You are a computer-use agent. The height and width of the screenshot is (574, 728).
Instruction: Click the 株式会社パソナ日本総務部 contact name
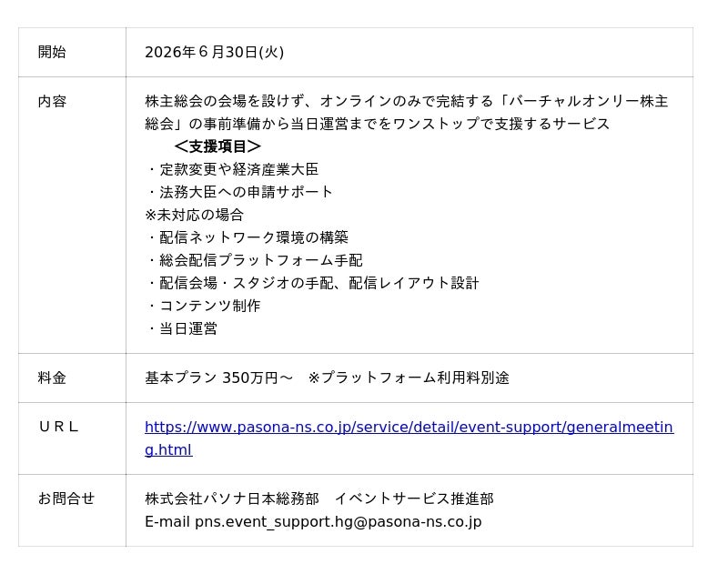[x=232, y=498]
